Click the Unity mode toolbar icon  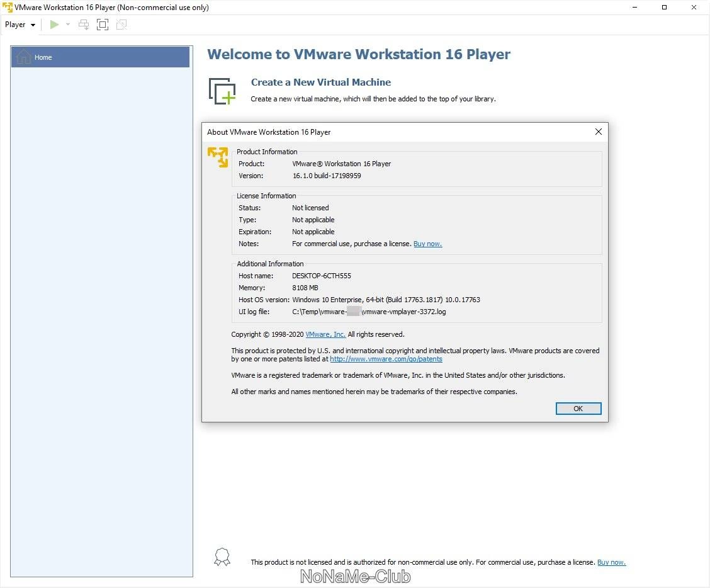[x=121, y=25]
